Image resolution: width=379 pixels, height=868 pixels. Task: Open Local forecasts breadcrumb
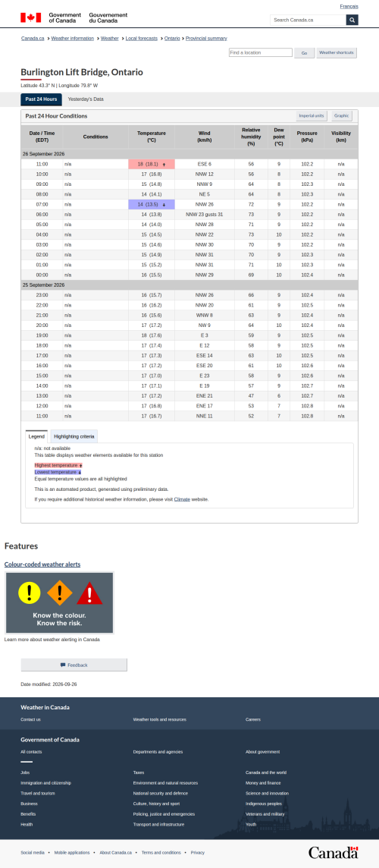tap(142, 38)
